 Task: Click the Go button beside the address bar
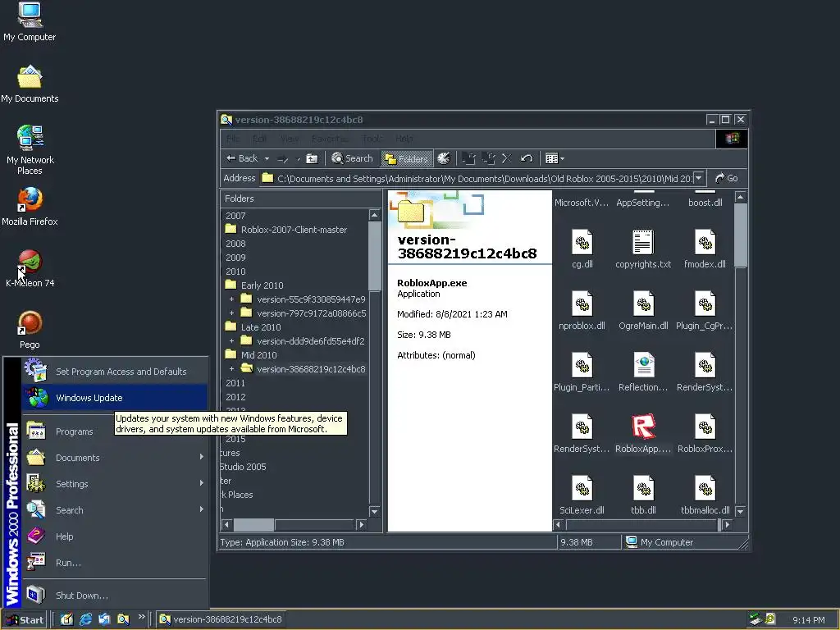coord(727,178)
